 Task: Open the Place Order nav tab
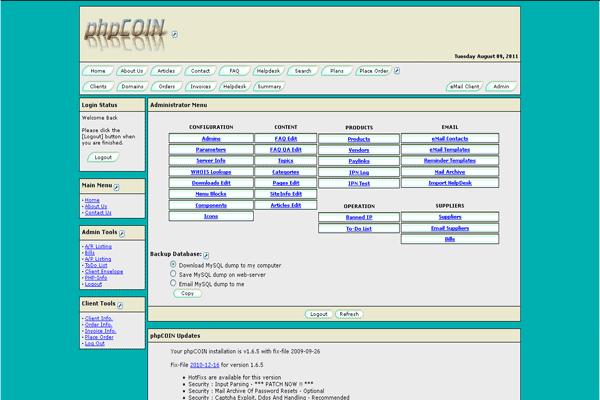pos(373,71)
